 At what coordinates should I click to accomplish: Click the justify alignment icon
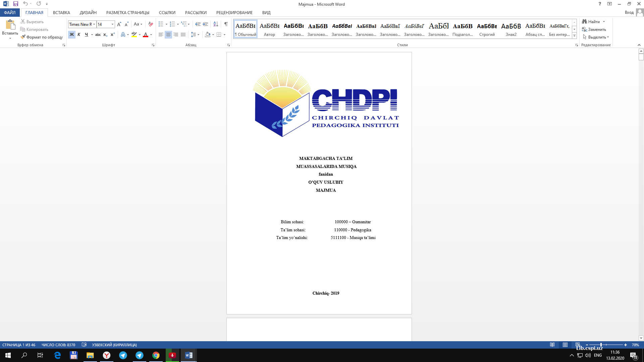point(183,35)
